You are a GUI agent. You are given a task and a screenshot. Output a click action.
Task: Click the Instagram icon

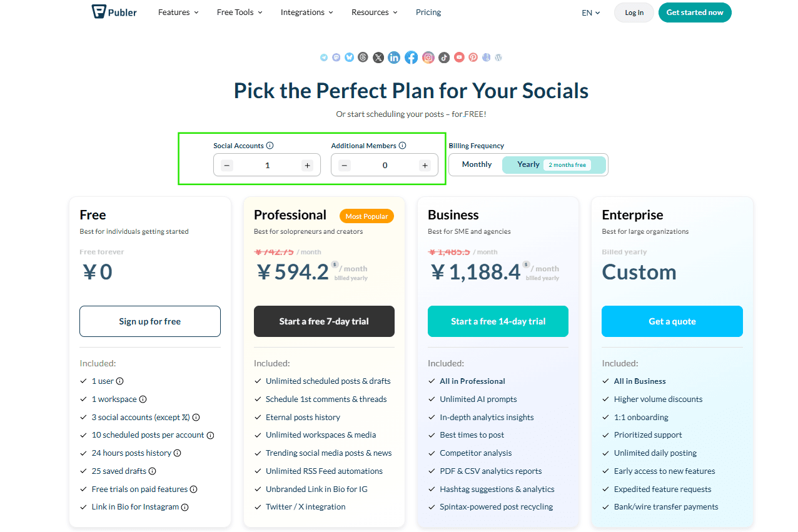point(428,58)
